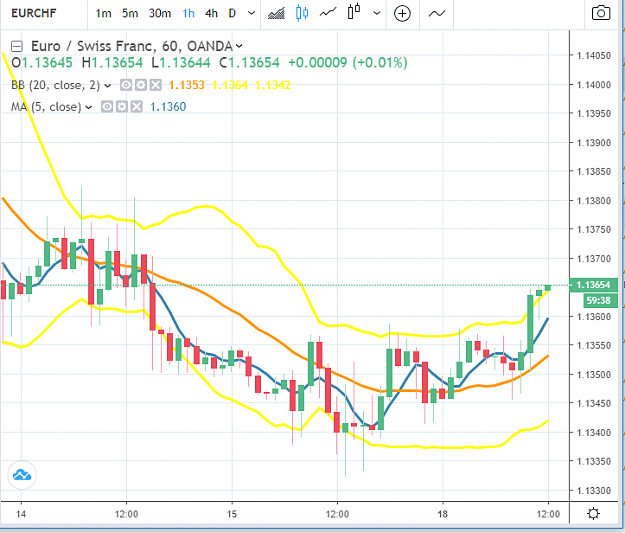Select the 5m timeframe
Viewport: 625px width, 533px height.
(x=130, y=14)
